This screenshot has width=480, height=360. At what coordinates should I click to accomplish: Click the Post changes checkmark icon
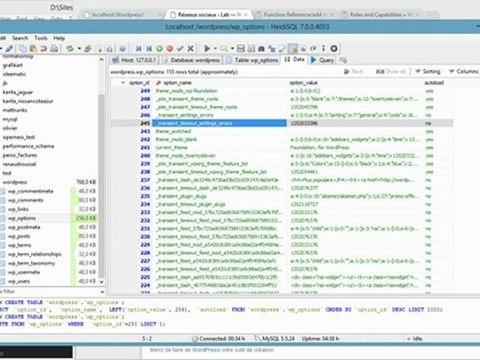pos(180,49)
